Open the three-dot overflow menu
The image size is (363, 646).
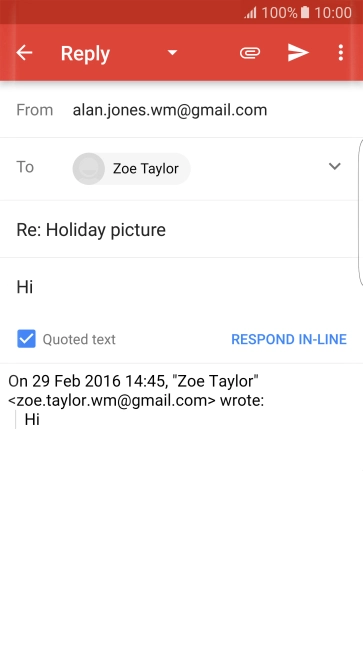(x=341, y=53)
